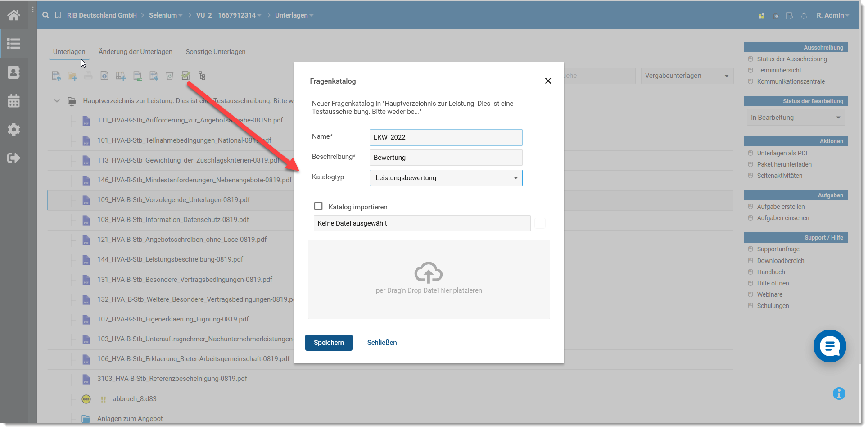Click RIB Deutschland GmbH breadcrumb

102,15
